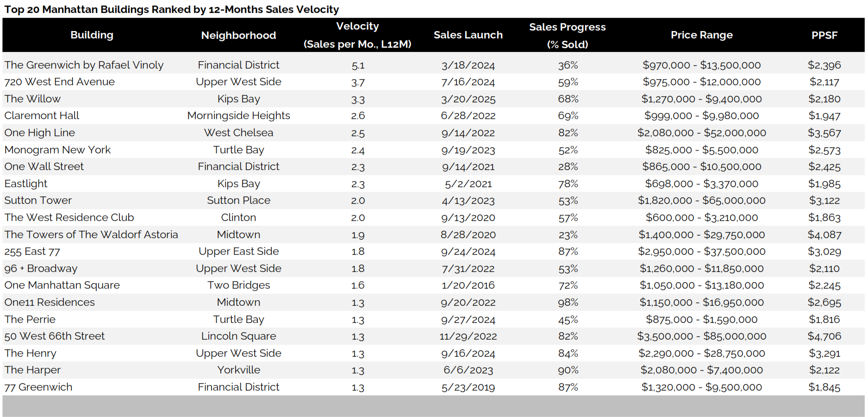Select the gray footer bar below table

pos(433,406)
